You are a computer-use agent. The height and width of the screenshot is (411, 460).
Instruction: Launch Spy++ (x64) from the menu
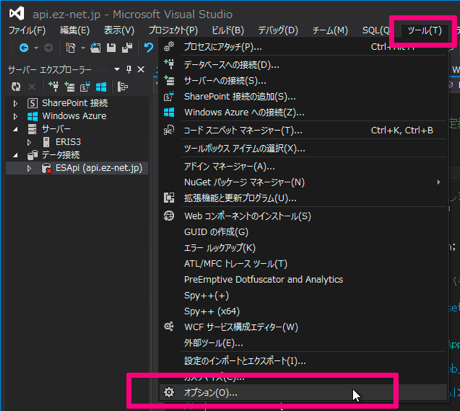pos(303,311)
